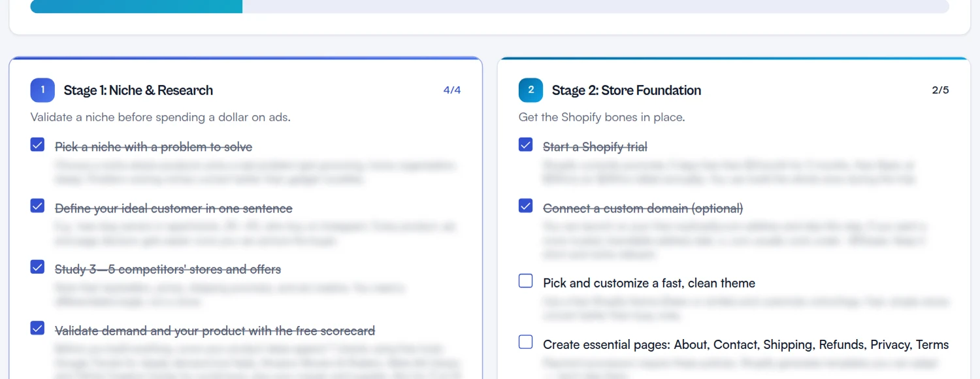The image size is (980, 379).
Task: Click 'Create essential pages: About, Contact...' label
Action: click(746, 344)
